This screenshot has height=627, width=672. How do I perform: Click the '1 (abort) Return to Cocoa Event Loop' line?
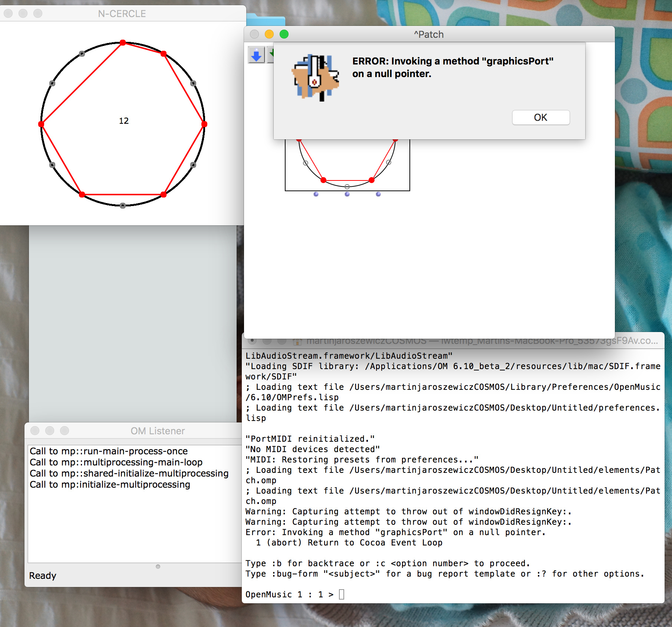(349, 543)
